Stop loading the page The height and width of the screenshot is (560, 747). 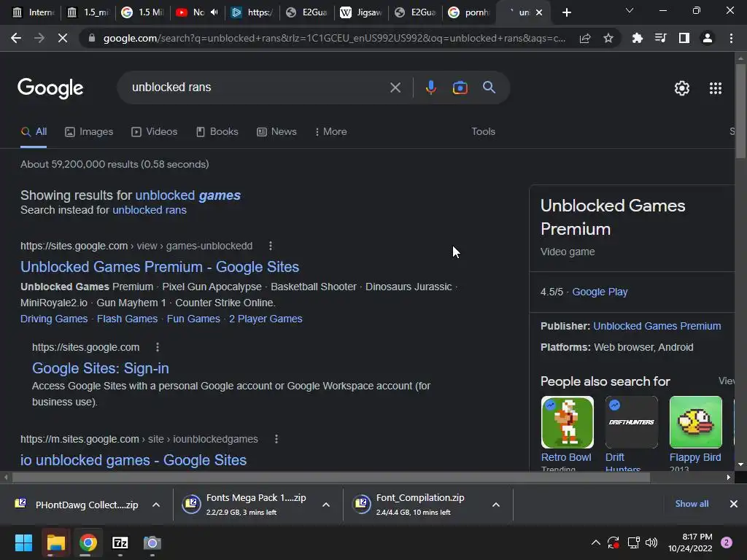click(63, 38)
